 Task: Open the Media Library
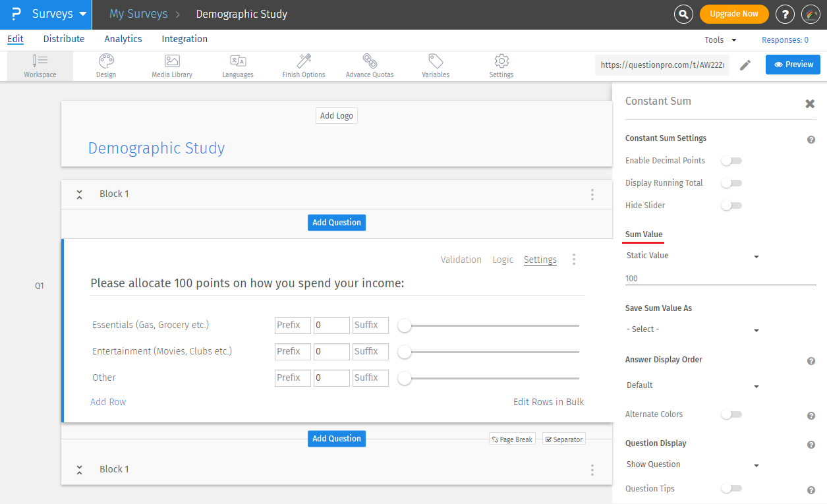[171, 66]
